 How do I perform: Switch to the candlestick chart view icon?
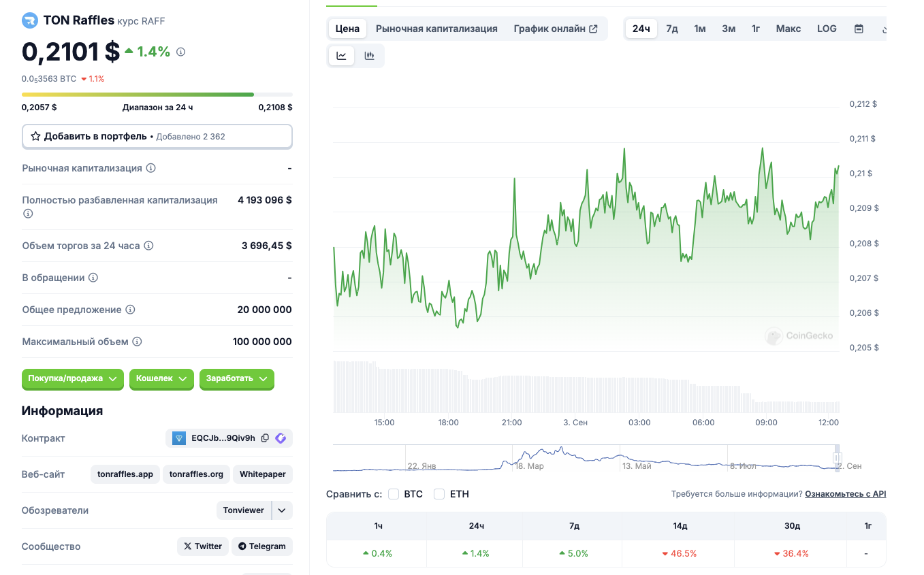coord(369,56)
